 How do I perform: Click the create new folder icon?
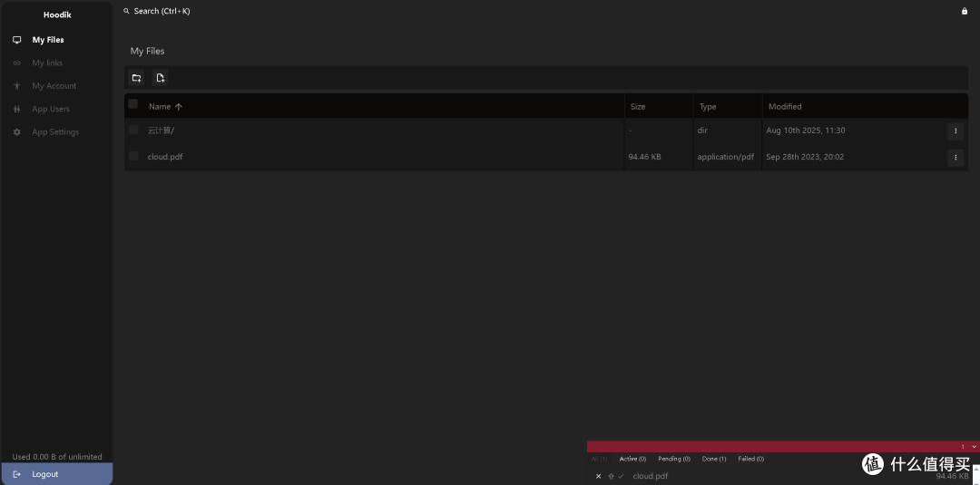click(x=136, y=78)
